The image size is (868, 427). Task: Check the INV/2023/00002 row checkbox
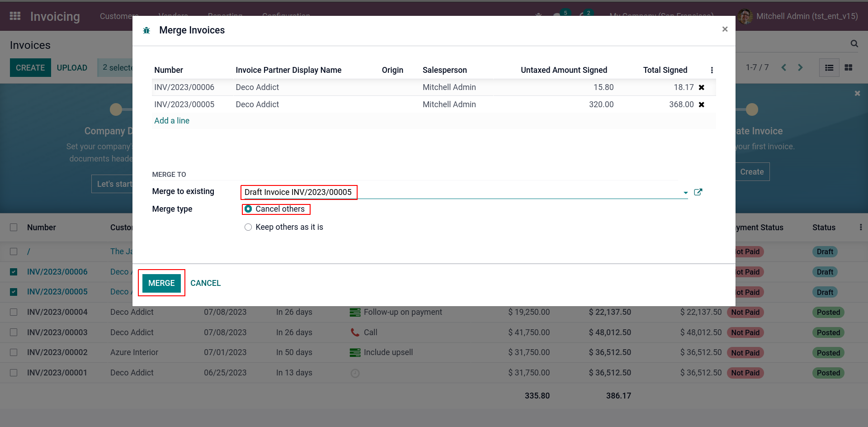pos(14,352)
